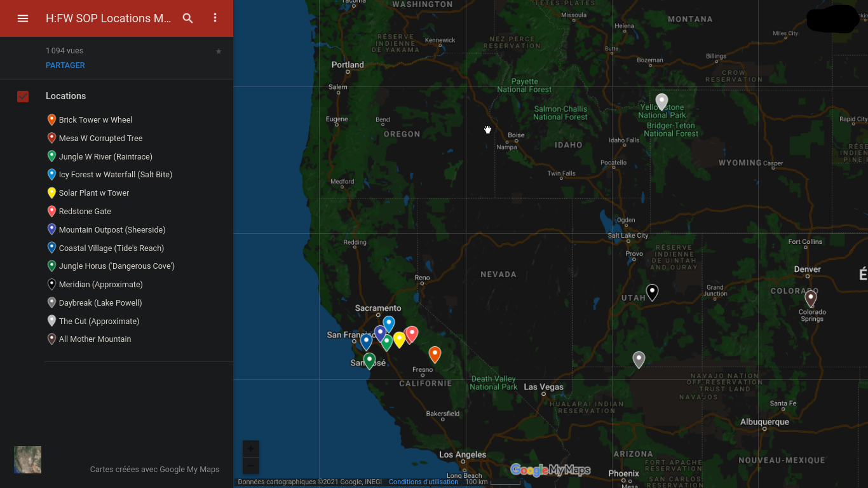Click the Salt Lake City label
Screen dimensions: 868x488
pyautogui.click(x=628, y=236)
